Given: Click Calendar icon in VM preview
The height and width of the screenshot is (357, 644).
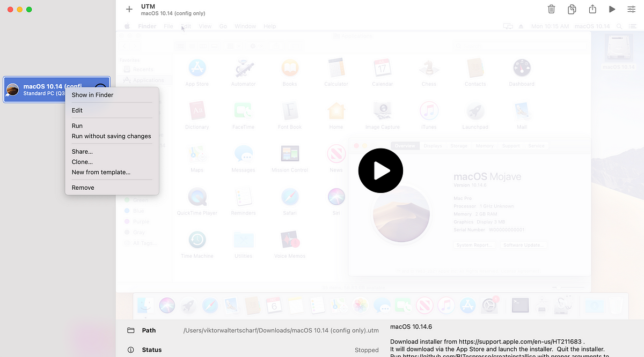Looking at the screenshot, I should [383, 69].
